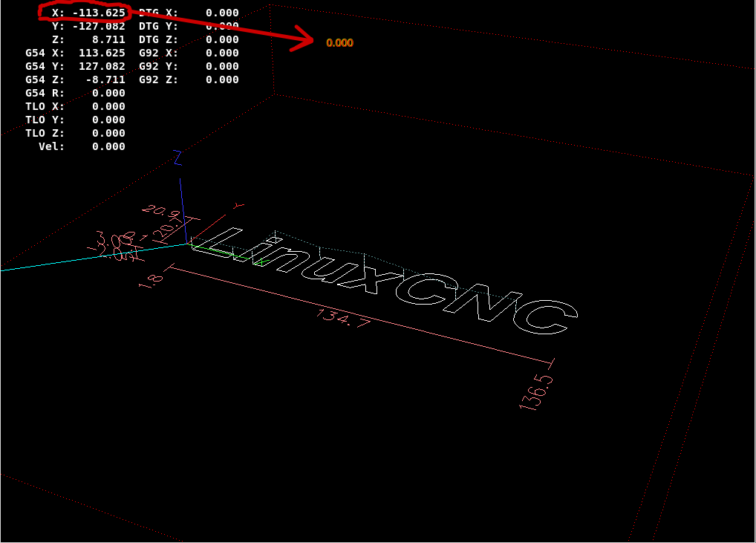The width and height of the screenshot is (756, 543).
Task: Click the 134.7 dimension label in preview
Action: point(343,318)
